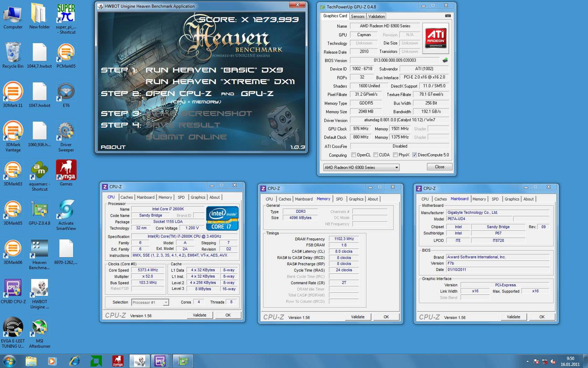The image size is (588, 368).
Task: Open the Processor #1 selection dropdown
Action: pyautogui.click(x=150, y=302)
